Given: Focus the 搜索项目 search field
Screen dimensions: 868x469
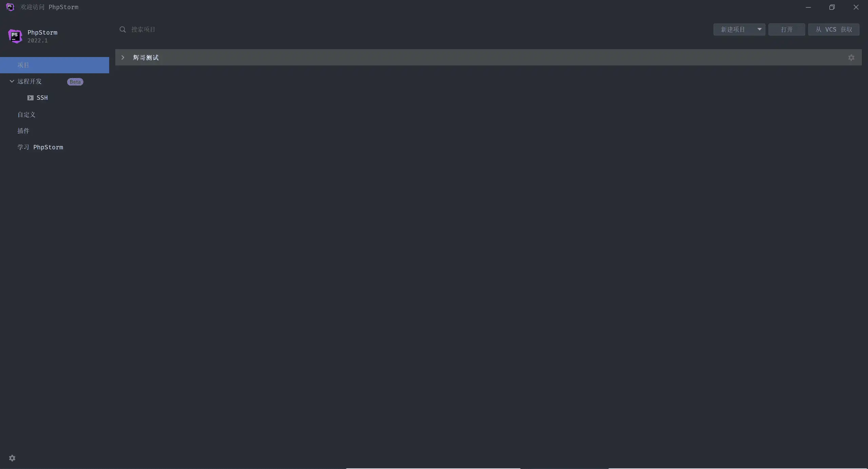Looking at the screenshot, I should click(x=407, y=30).
